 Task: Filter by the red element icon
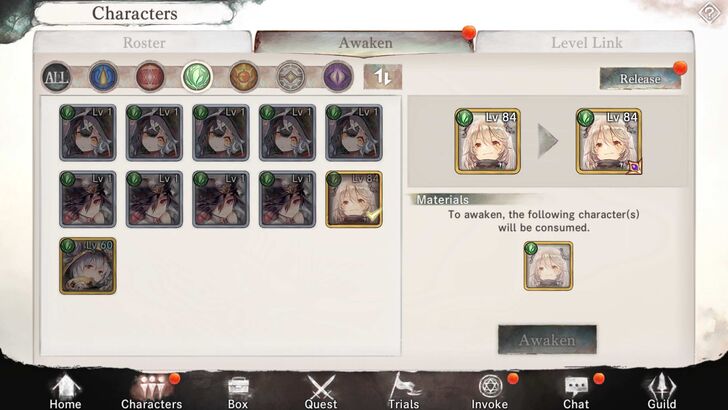point(150,77)
